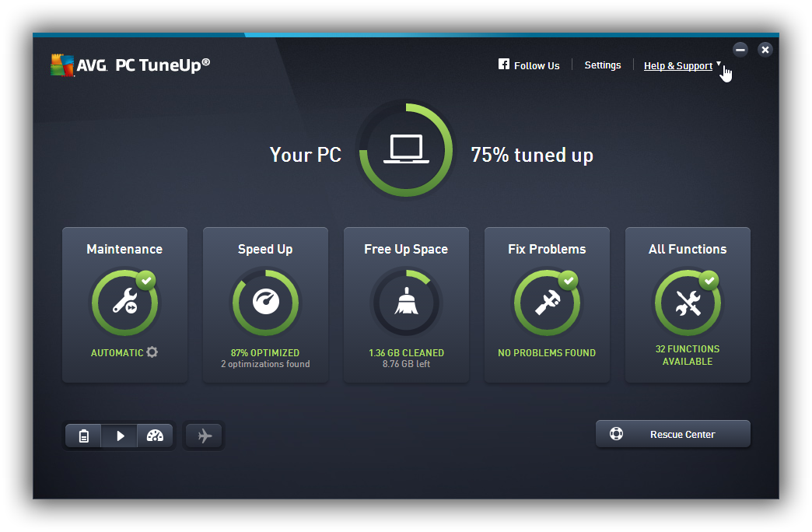Click the AVG logo
The image size is (812, 532).
click(x=61, y=65)
